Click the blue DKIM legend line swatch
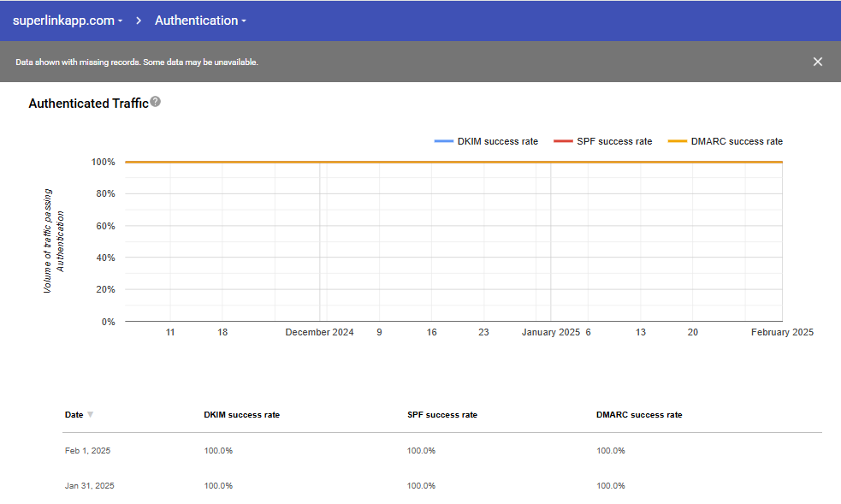 (x=443, y=142)
